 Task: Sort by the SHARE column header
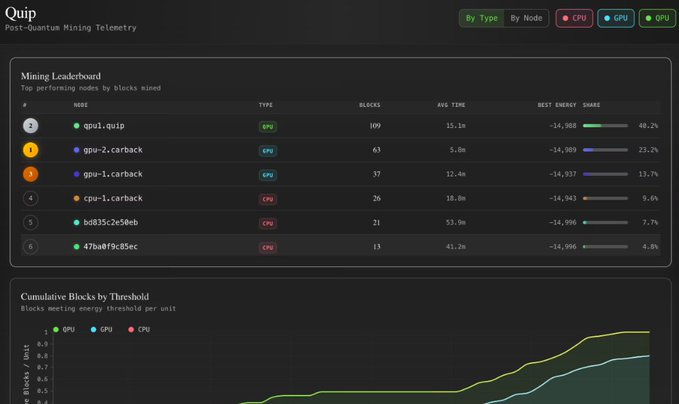[x=591, y=105]
